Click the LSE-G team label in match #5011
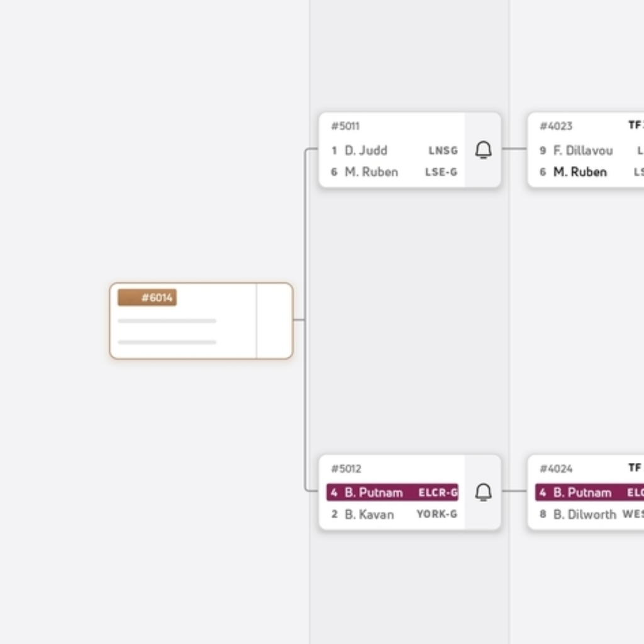The height and width of the screenshot is (644, 644). click(x=441, y=172)
